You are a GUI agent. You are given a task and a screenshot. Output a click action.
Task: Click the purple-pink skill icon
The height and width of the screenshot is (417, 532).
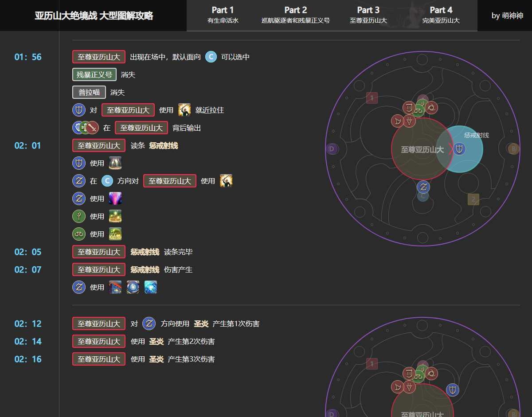click(x=115, y=199)
